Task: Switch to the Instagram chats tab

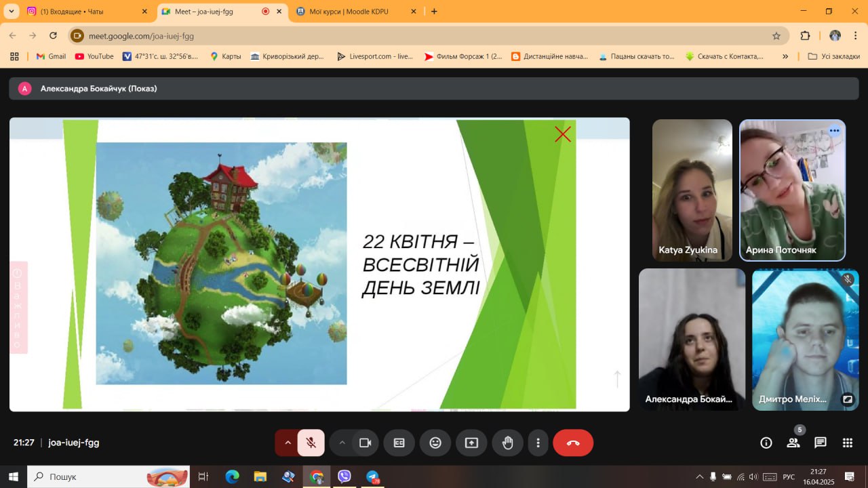Action: point(81,12)
